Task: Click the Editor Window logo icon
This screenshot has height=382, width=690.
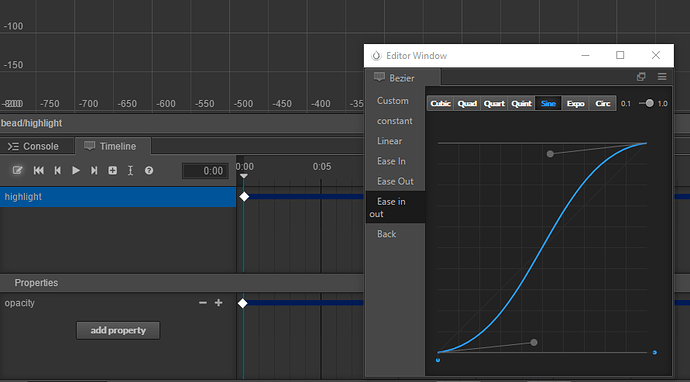Action: [376, 56]
